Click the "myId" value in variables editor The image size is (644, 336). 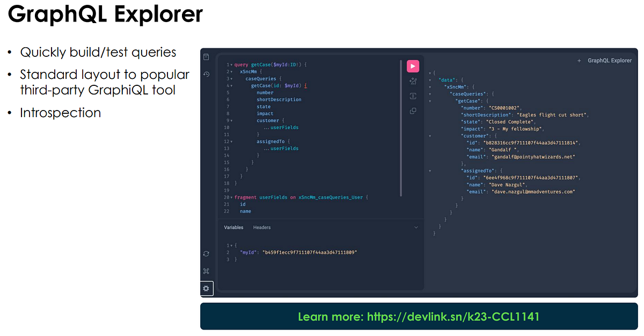(x=310, y=252)
